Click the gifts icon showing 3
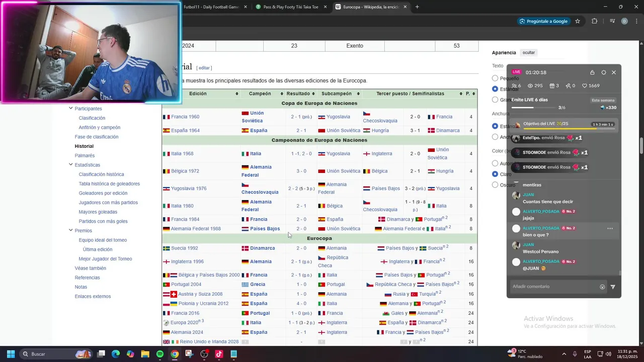The height and width of the screenshot is (362, 644). (552, 86)
